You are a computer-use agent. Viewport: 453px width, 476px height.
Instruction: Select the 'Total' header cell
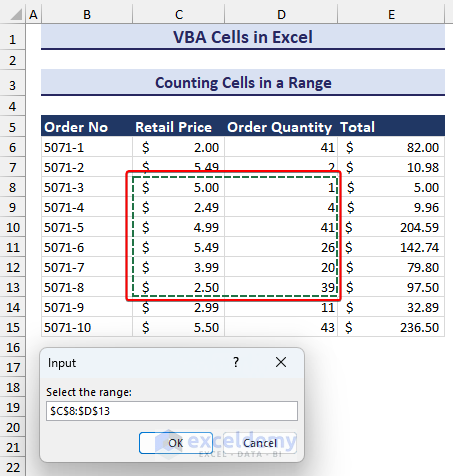(391, 127)
